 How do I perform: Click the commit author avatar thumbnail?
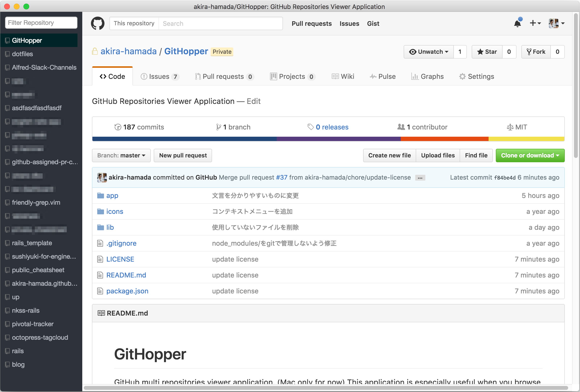pyautogui.click(x=102, y=177)
